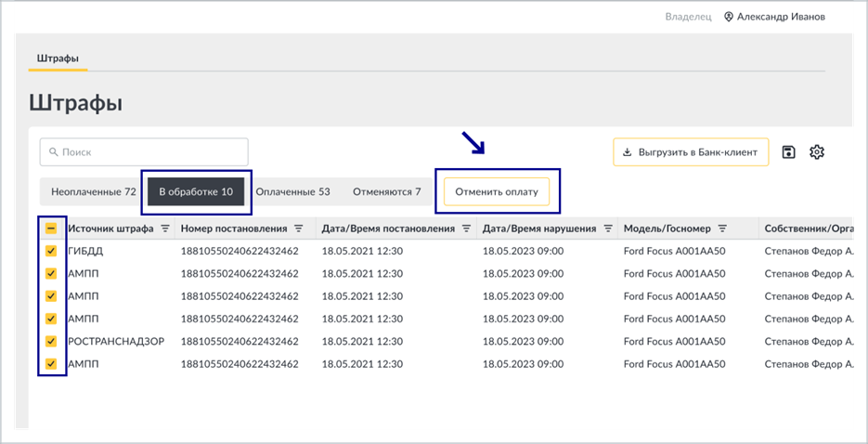The height and width of the screenshot is (444, 868).
Task: Open filter for Дата/Время постановления column
Action: (x=467, y=229)
